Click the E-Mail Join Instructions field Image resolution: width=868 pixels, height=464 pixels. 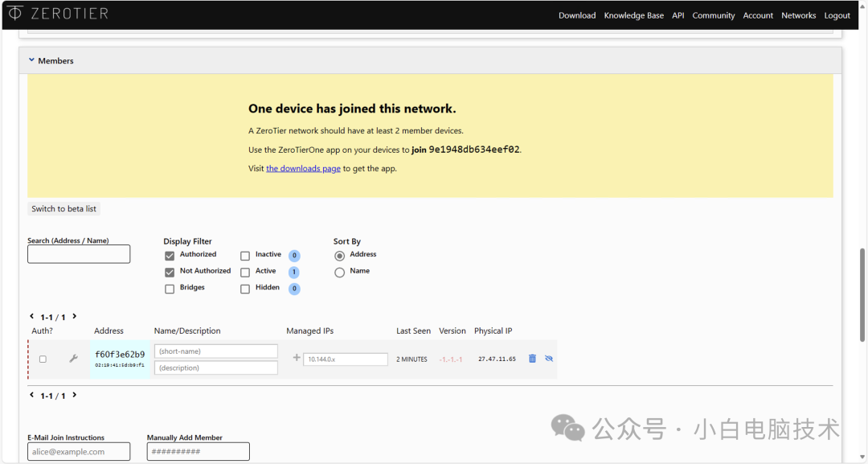pos(79,451)
